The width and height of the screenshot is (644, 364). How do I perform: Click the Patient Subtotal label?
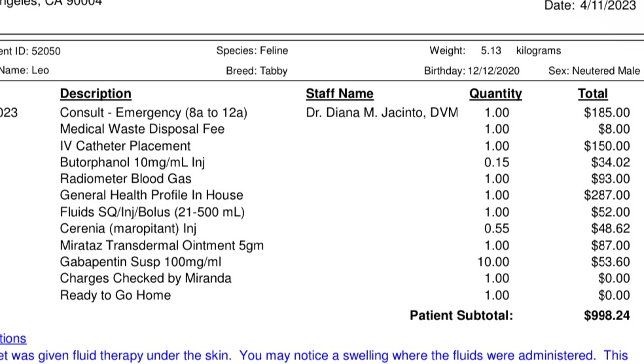pos(461,316)
